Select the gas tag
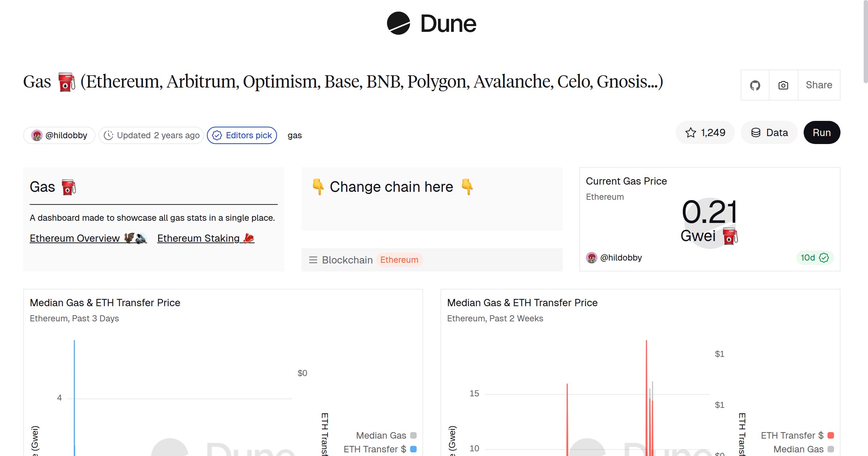The image size is (868, 456). coord(294,135)
